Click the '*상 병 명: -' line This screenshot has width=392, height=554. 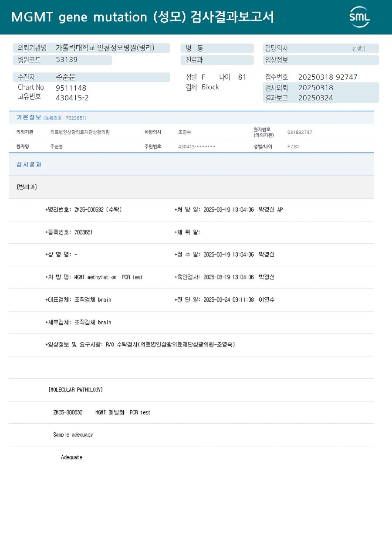(x=61, y=255)
